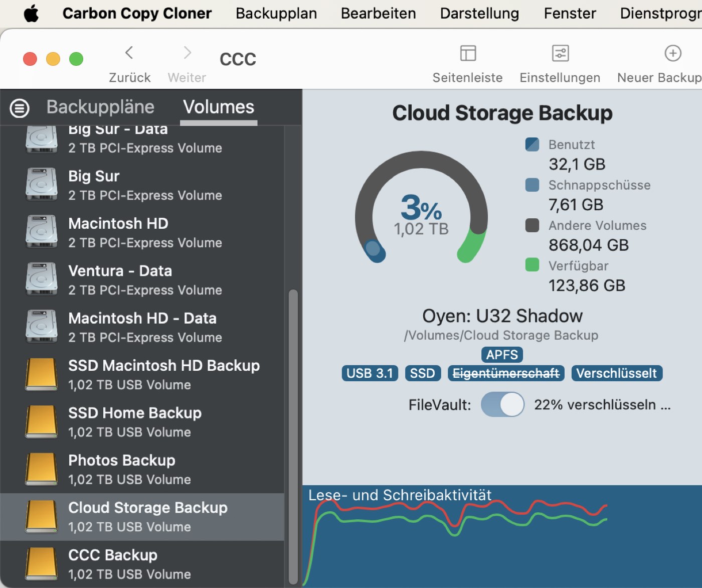Screen dimensions: 702x588
Task: Select the Ventura - Data disk icon
Action: (x=42, y=279)
